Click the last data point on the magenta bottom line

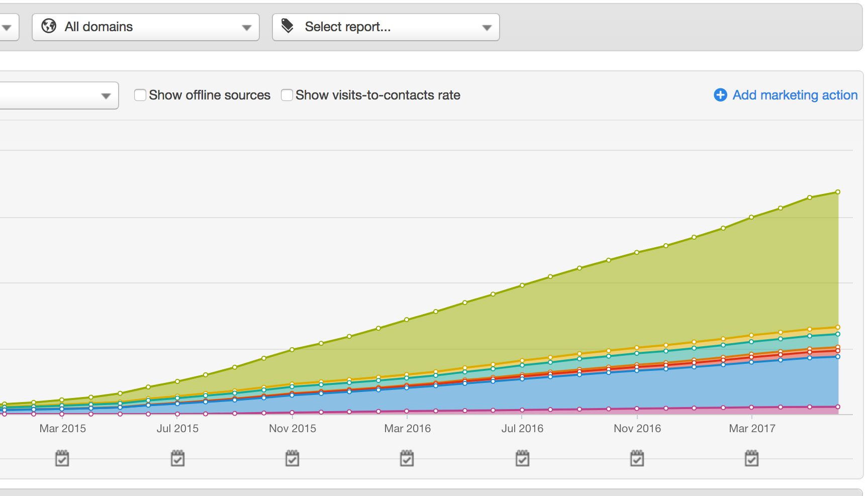tap(838, 407)
